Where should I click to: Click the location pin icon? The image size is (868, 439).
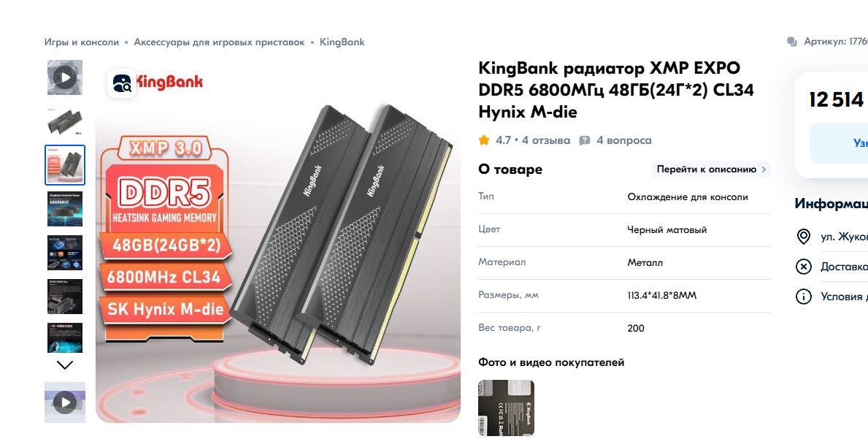(x=803, y=237)
